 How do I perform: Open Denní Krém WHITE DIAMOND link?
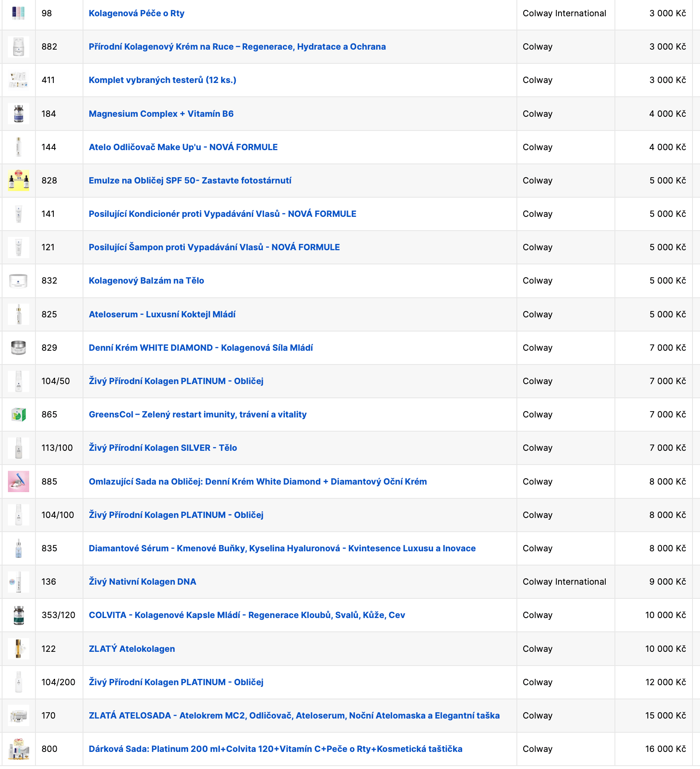click(x=201, y=348)
